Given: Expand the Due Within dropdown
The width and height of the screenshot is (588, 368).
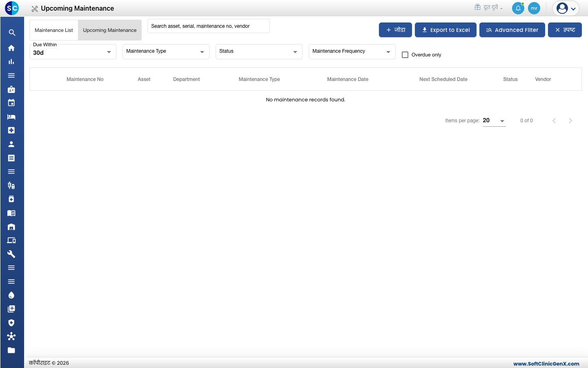Looking at the screenshot, I should point(73,52).
